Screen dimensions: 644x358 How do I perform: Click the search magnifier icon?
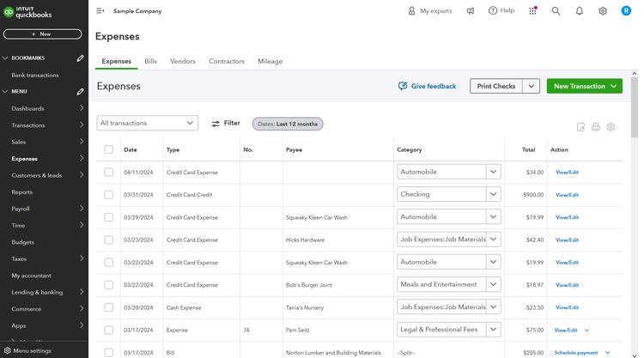[x=556, y=10]
